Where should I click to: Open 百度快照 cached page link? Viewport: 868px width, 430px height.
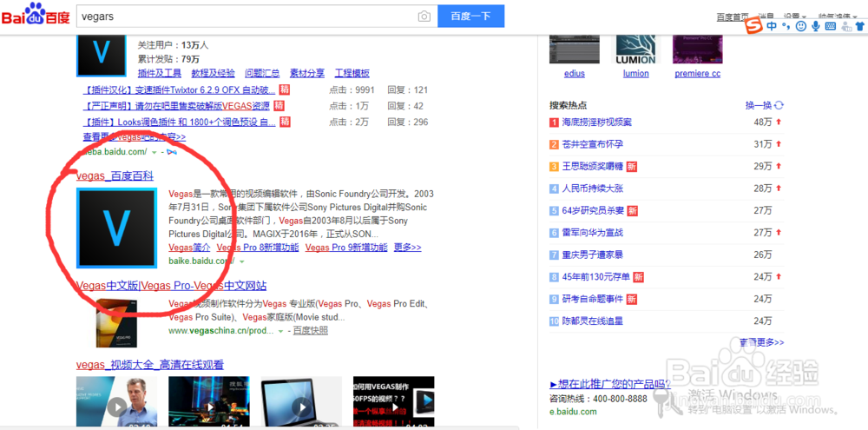pos(310,331)
